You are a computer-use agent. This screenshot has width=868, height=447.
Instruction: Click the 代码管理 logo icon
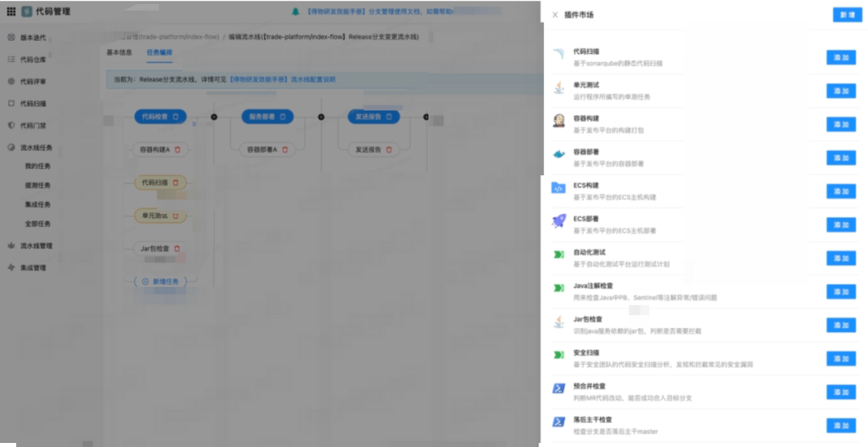pyautogui.click(x=27, y=11)
